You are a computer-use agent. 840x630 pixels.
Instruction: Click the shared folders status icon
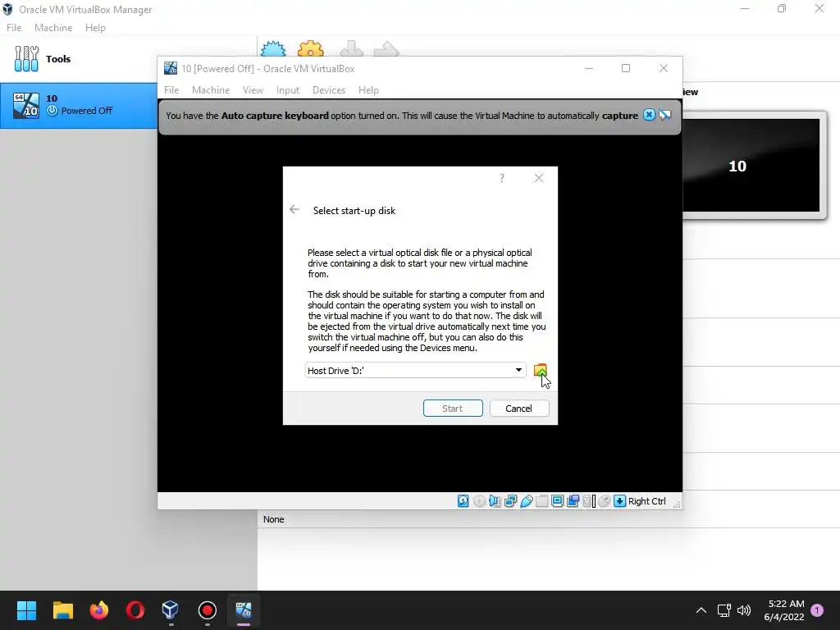point(541,501)
